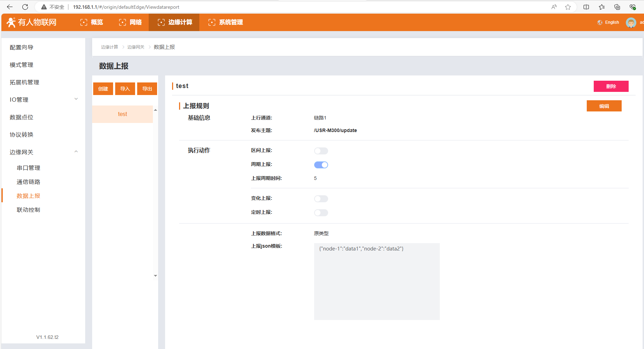644x349 pixels.
Task: Click the browser back arrow icon
Action: point(10,7)
